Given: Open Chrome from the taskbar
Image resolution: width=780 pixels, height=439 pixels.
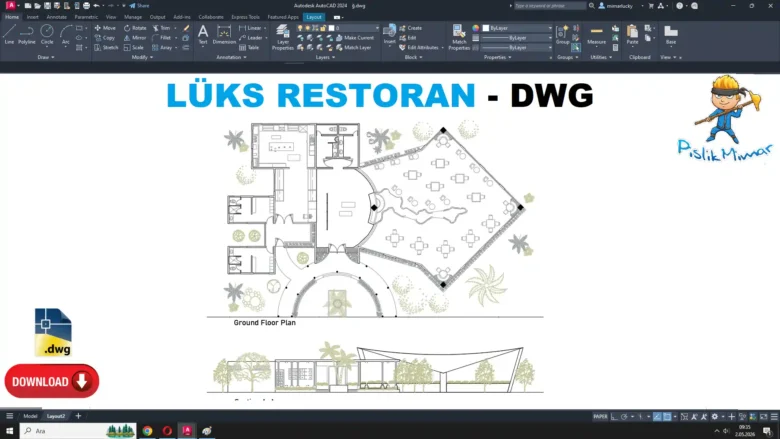Looking at the screenshot, I should coord(147,431).
